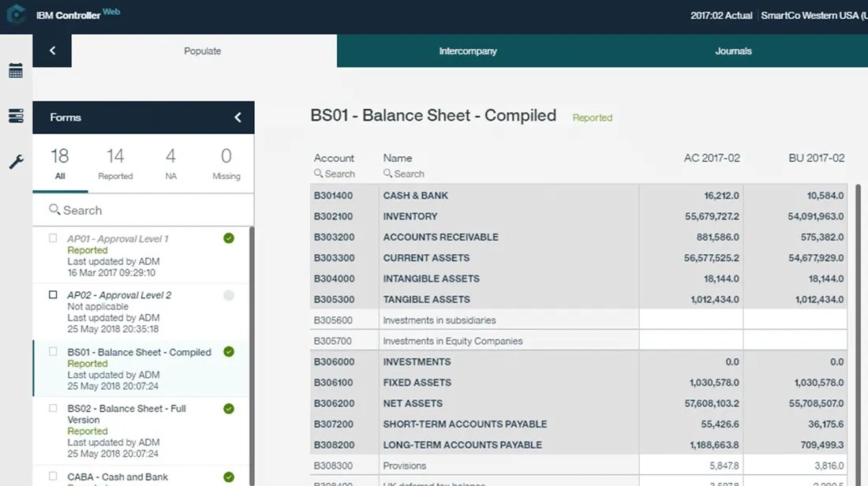Viewport: 868px width, 486px height.
Task: Open BS02 - Balance Sheet - Full Version form
Action: [x=127, y=414]
